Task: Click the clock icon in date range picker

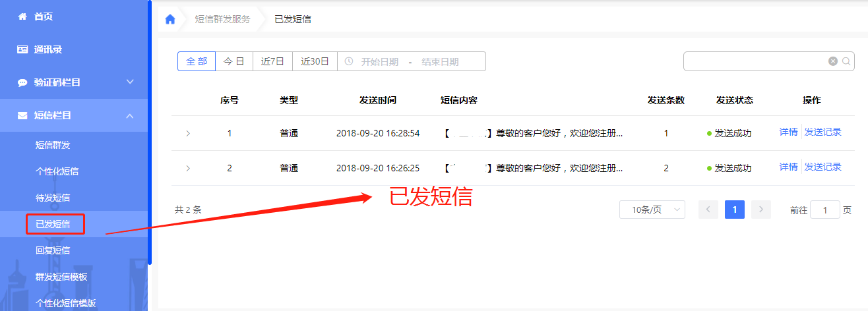Action: [348, 61]
